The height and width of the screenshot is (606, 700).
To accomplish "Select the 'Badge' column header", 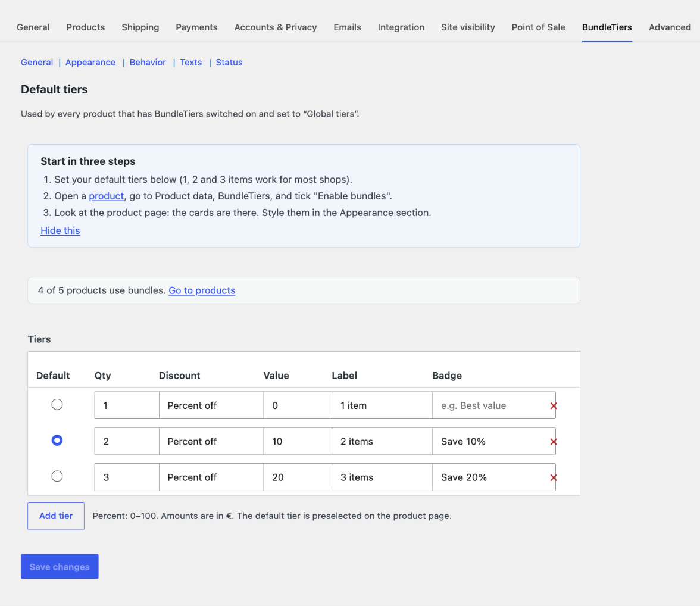I will [447, 376].
